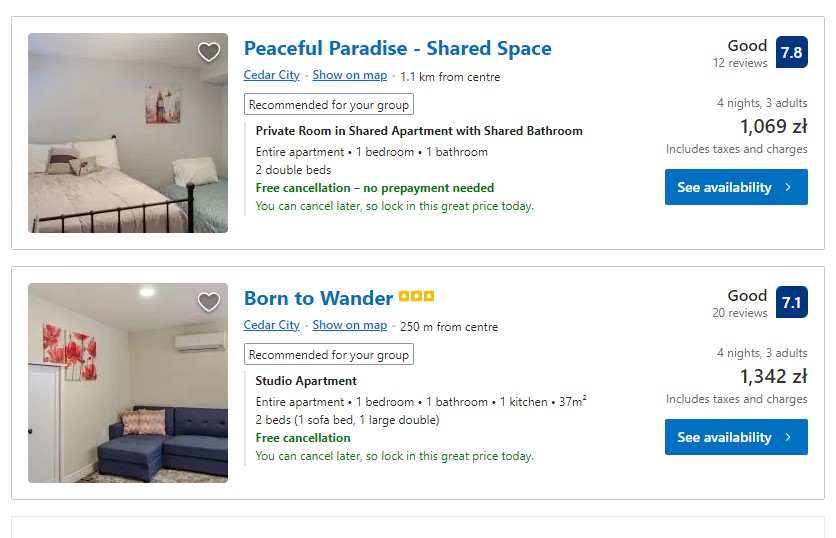
Task: Show Peaceful Paradise on map
Action: 349,75
